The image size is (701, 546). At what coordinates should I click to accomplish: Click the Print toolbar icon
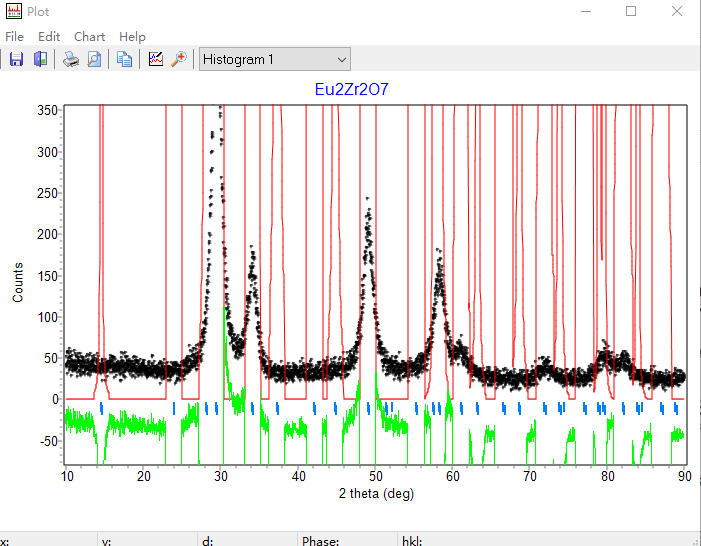tap(71, 59)
